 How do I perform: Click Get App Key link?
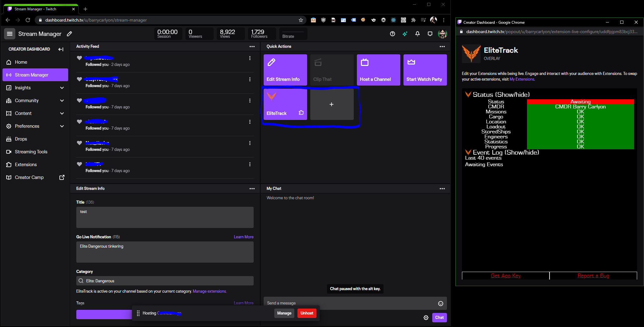pos(506,276)
